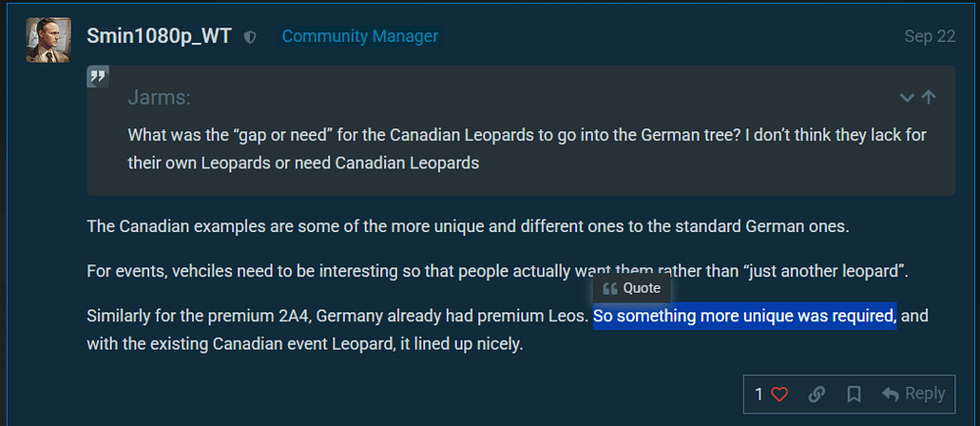
Task: Click the "The Canadian examples" paragraph
Action: point(467,227)
